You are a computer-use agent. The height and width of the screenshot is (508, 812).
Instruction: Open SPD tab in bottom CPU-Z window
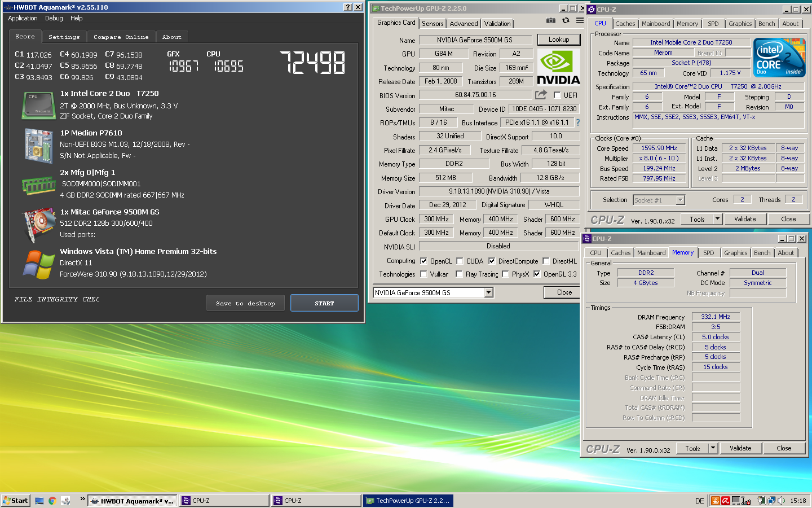(709, 253)
